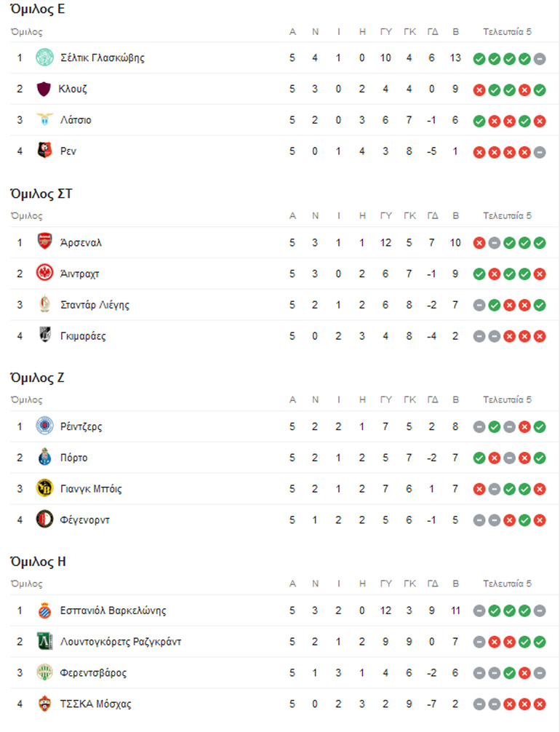Click the Celtic Glasgow club crest
The height and width of the screenshot is (732, 560).
click(45, 57)
